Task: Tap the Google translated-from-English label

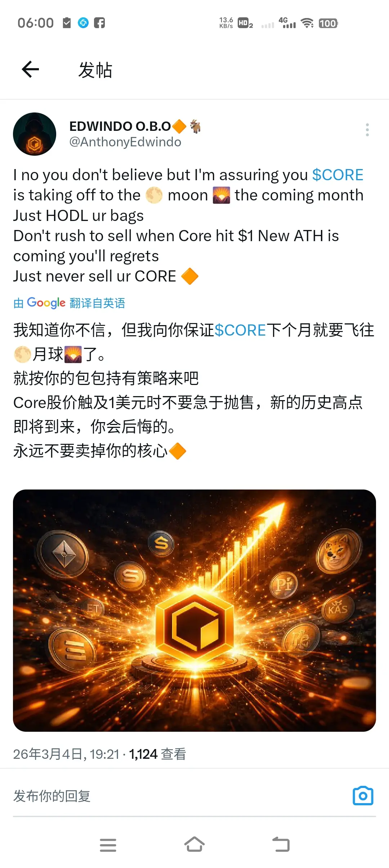Action: pyautogui.click(x=69, y=303)
